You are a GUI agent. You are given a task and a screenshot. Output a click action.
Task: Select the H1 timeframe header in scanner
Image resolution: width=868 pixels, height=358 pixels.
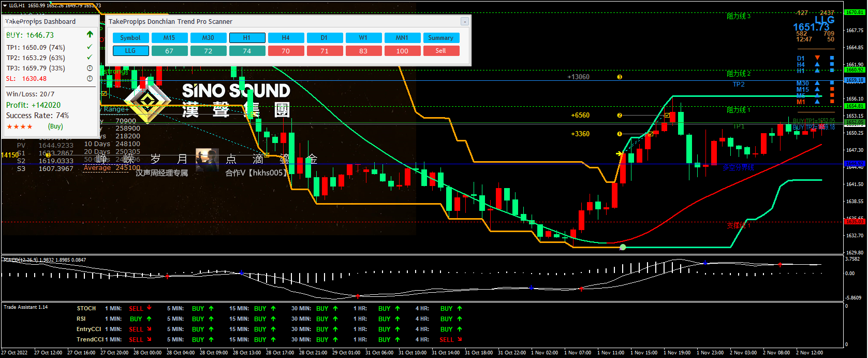(x=247, y=38)
